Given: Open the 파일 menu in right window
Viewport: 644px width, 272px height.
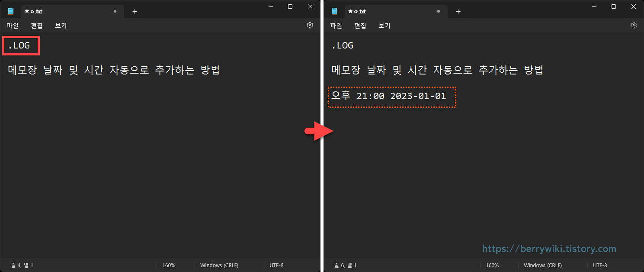Looking at the screenshot, I should pyautogui.click(x=336, y=26).
